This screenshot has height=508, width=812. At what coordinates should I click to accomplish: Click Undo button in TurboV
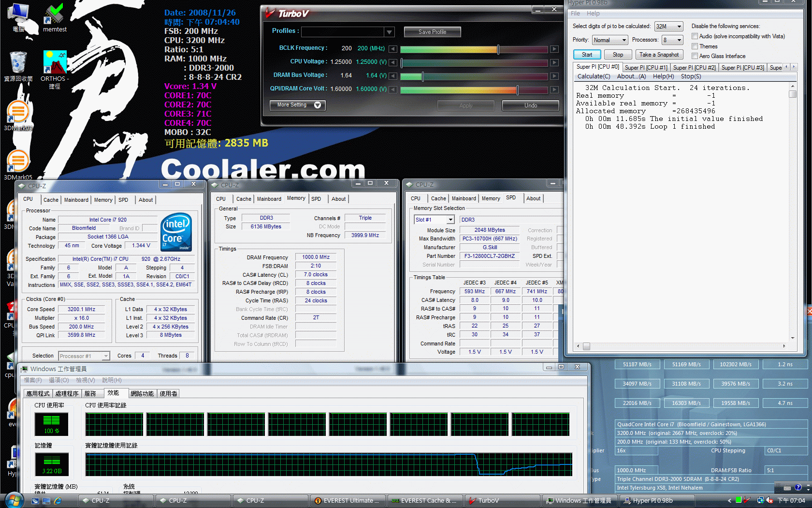click(x=530, y=105)
